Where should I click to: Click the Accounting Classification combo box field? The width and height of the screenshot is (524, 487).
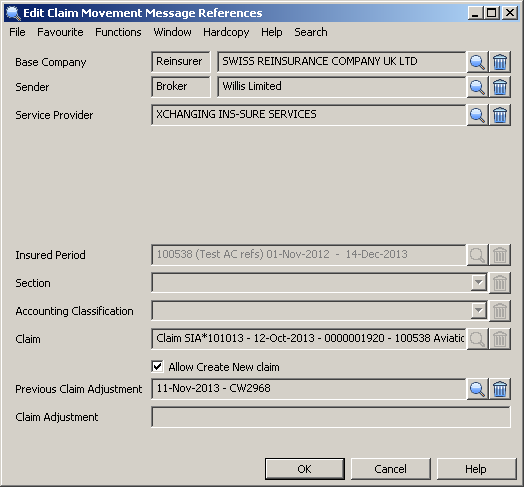click(319, 311)
